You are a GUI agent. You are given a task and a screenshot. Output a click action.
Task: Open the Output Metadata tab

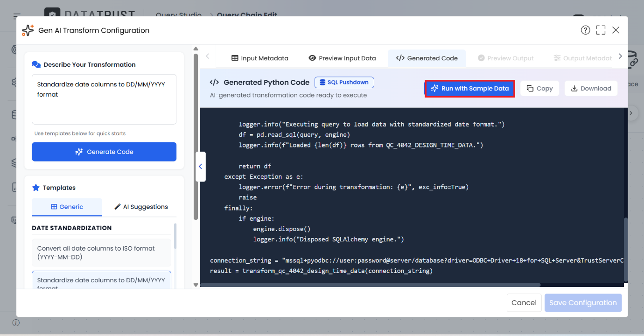[x=582, y=58]
